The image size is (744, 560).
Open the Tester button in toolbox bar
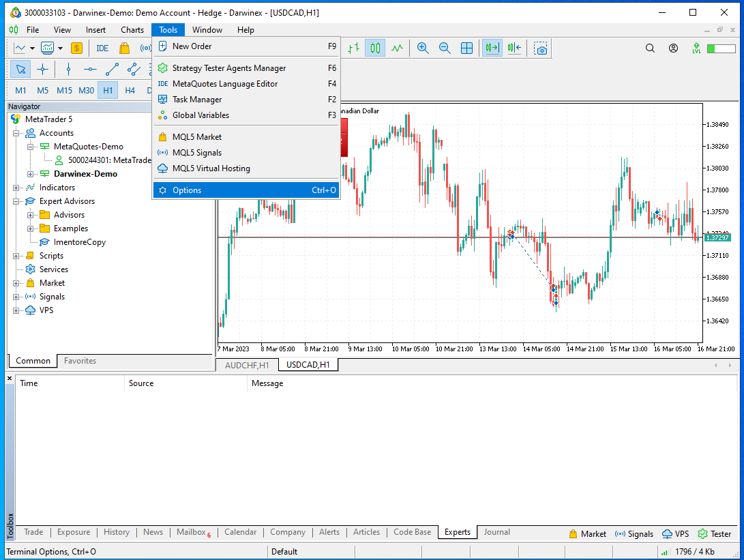coord(715,534)
